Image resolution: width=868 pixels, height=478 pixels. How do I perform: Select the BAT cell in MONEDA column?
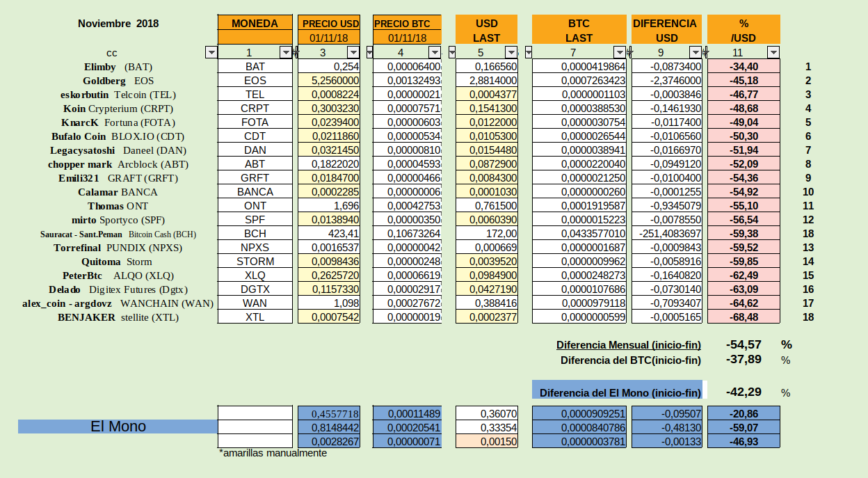tap(255, 66)
